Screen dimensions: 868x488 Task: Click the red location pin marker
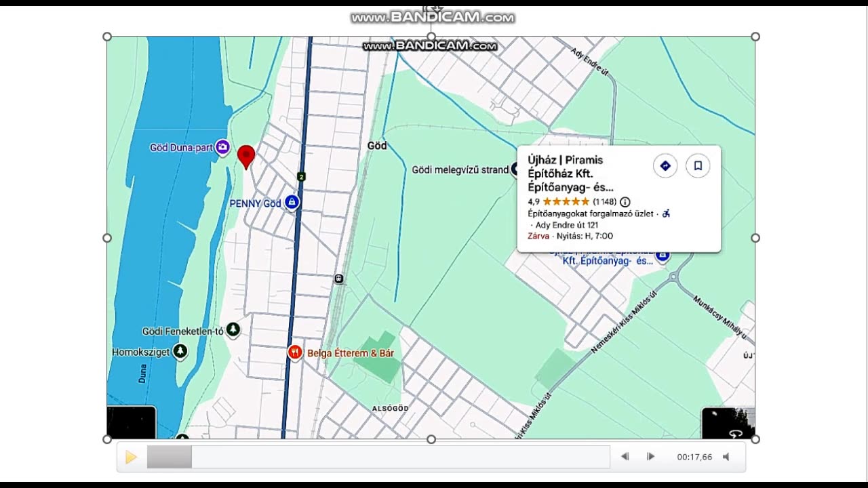pyautogui.click(x=246, y=157)
